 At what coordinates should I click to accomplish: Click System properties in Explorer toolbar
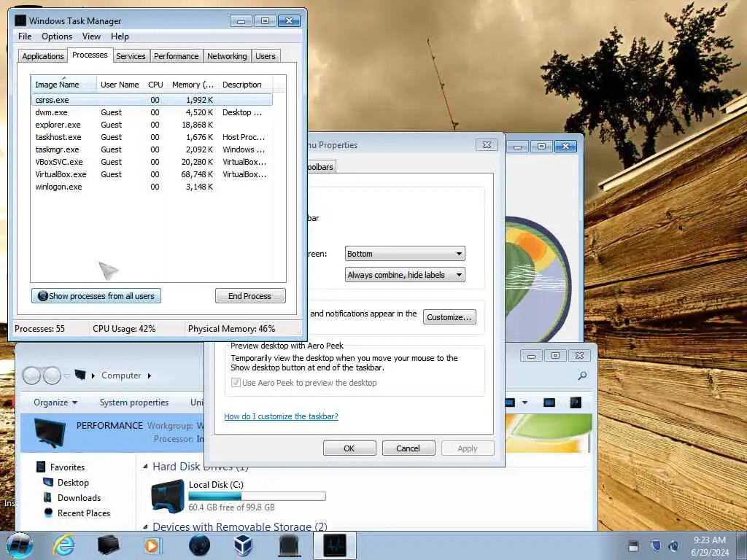pyautogui.click(x=134, y=402)
